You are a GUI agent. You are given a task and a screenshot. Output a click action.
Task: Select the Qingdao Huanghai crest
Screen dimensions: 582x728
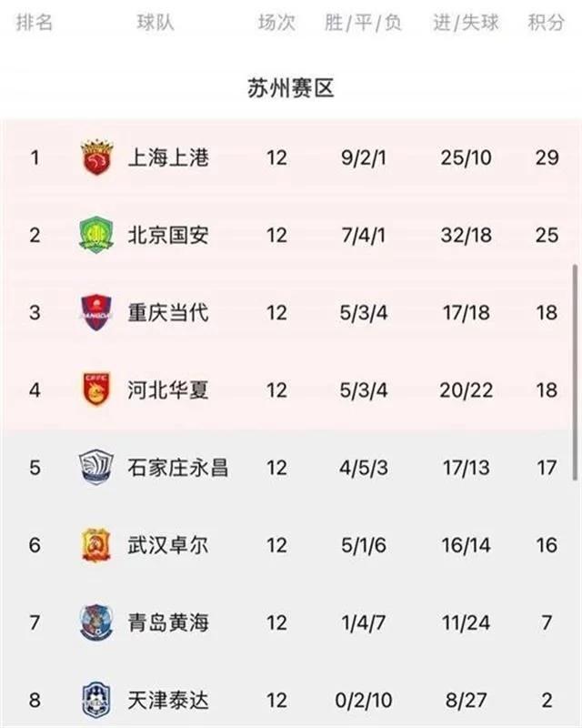[96, 617]
